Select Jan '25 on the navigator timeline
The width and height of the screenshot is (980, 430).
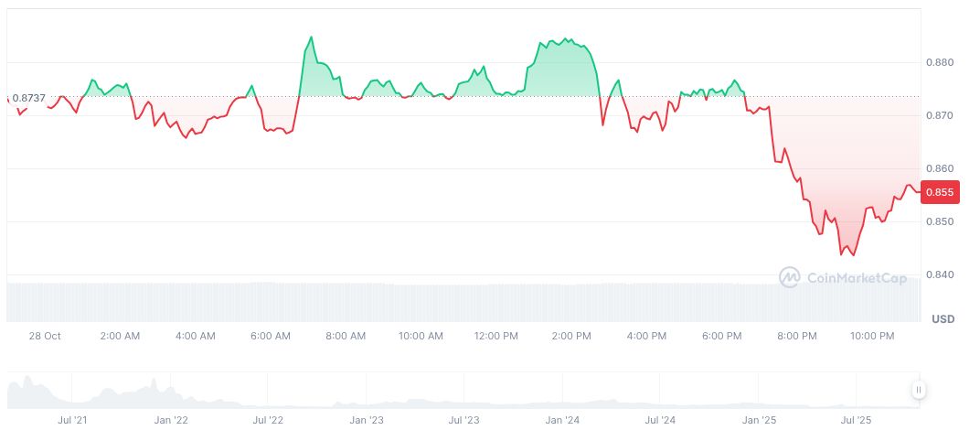pyautogui.click(x=758, y=421)
